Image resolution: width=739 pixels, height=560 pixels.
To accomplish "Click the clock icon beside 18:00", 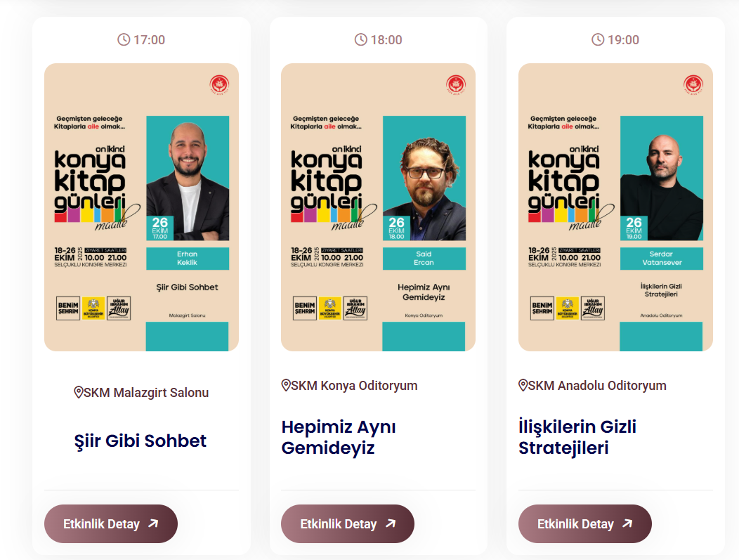I will (x=360, y=39).
